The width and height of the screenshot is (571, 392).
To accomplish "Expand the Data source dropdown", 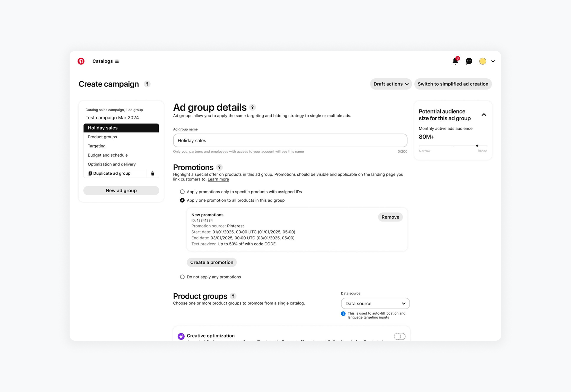I will 375,304.
